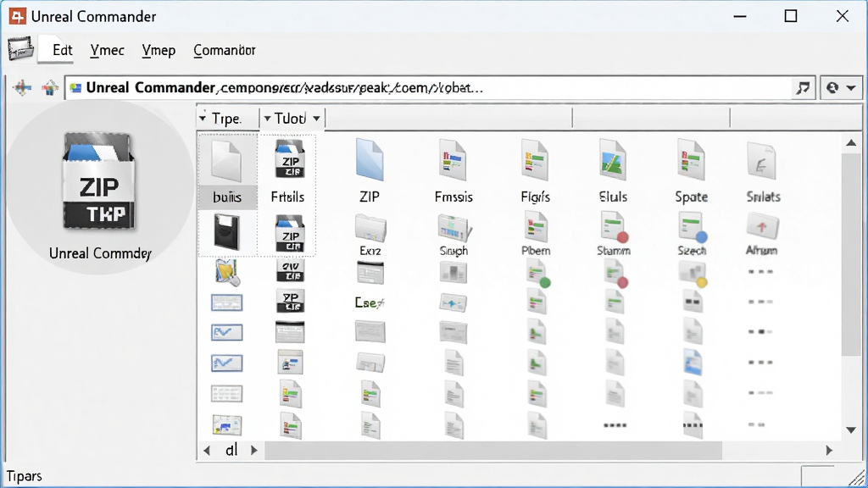Select the black floppy disk icon
868x488 pixels.
point(227,232)
